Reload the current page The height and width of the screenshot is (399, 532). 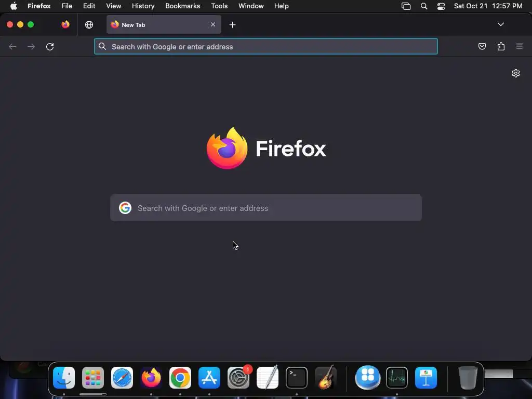click(50, 46)
